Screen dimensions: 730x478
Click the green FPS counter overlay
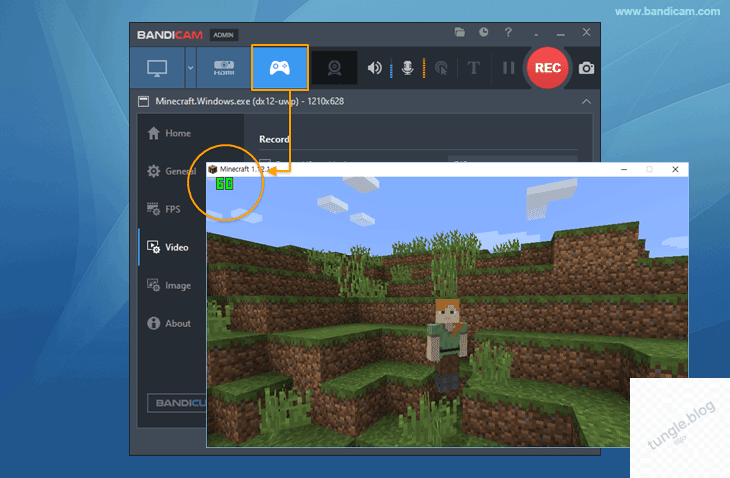[x=224, y=184]
